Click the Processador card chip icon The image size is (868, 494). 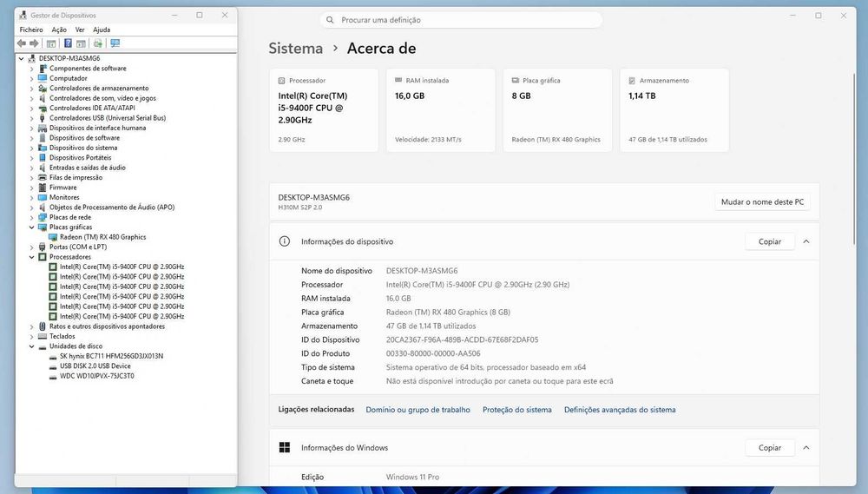tap(282, 81)
